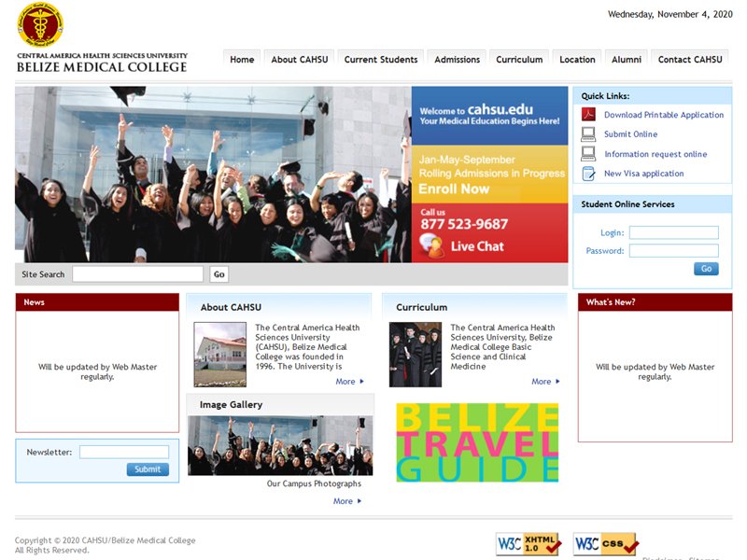Click the PDF icon for printable application

pos(588,115)
